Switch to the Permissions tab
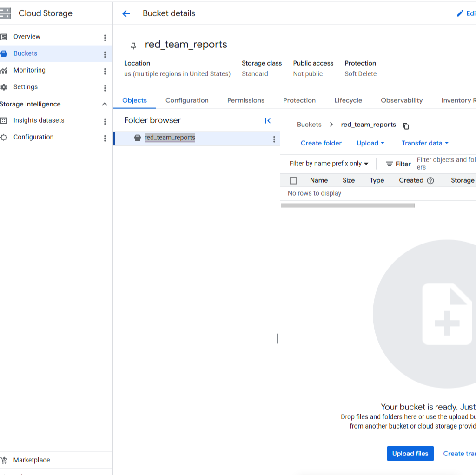The width and height of the screenshot is (476, 475). (x=246, y=100)
